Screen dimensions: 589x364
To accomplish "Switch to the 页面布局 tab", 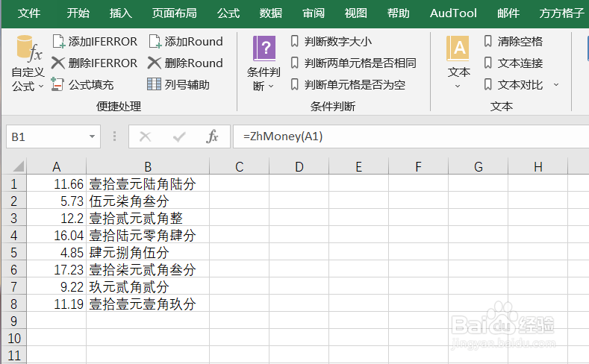I will [x=174, y=13].
